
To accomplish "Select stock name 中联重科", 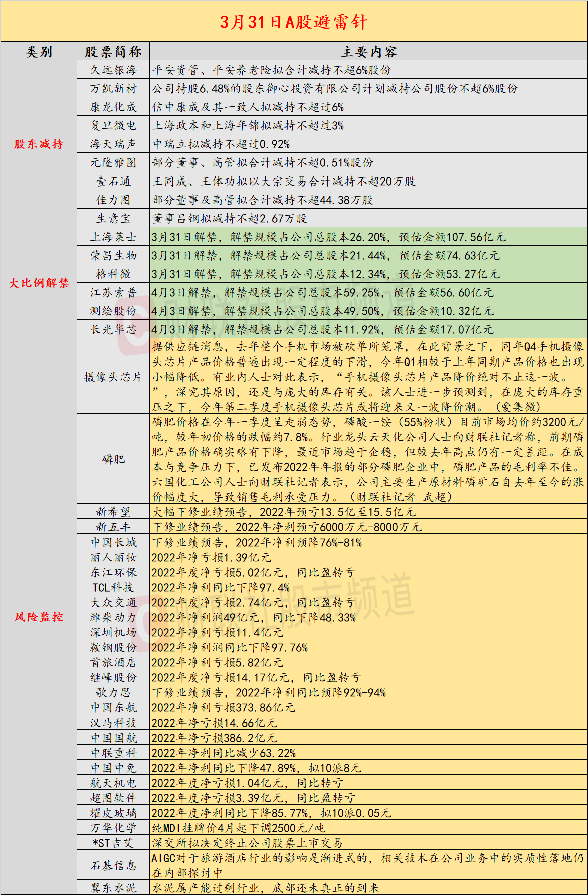I will tap(113, 753).
